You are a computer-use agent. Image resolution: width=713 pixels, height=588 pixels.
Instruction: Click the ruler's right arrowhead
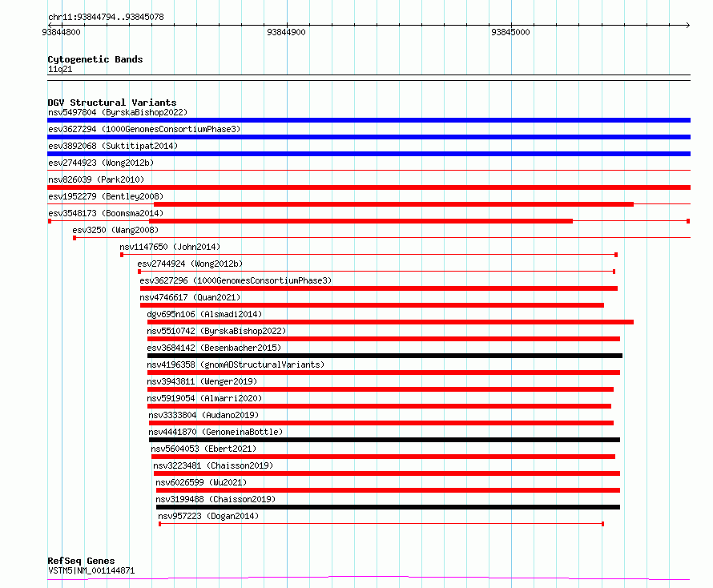(688, 25)
